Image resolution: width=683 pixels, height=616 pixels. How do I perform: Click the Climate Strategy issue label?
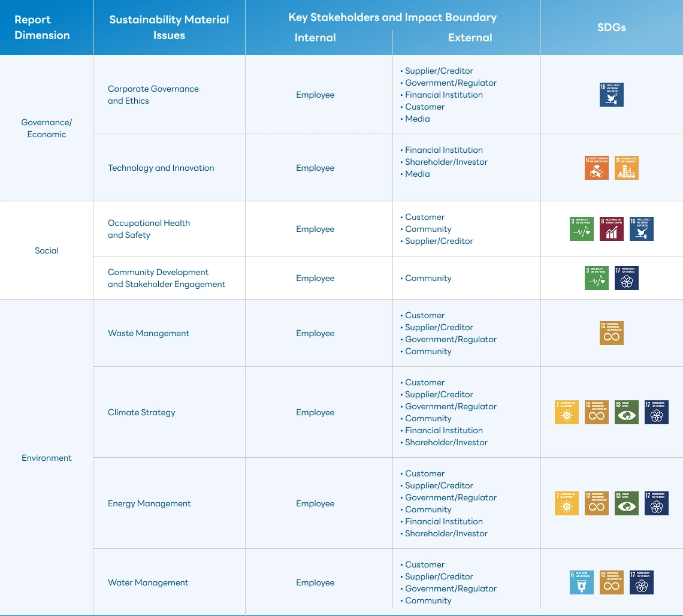tap(141, 412)
